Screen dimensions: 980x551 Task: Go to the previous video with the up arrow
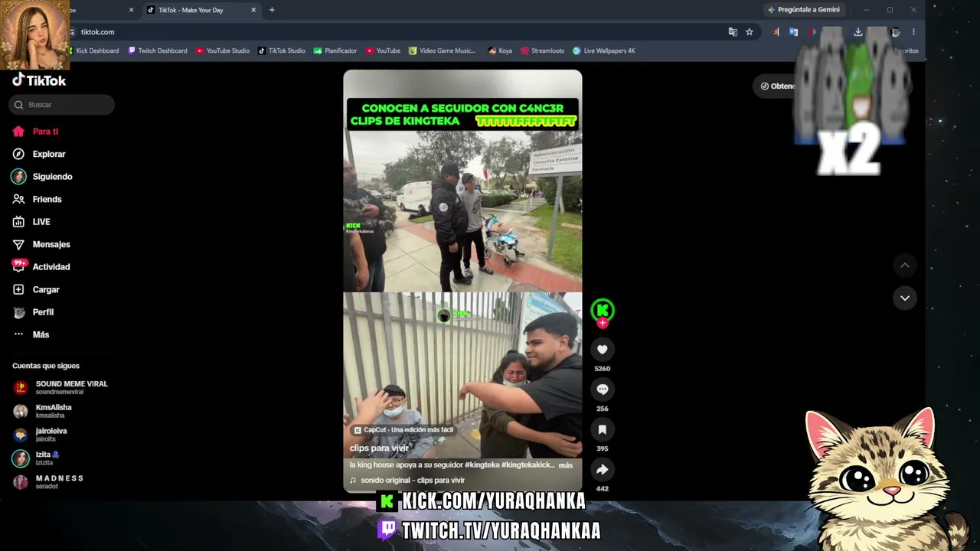[904, 266]
